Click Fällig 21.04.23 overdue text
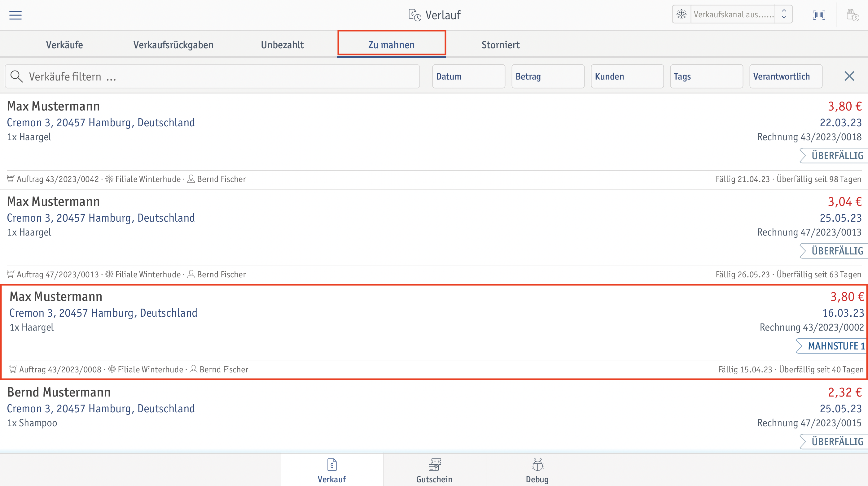This screenshot has width=868, height=486. click(x=788, y=179)
